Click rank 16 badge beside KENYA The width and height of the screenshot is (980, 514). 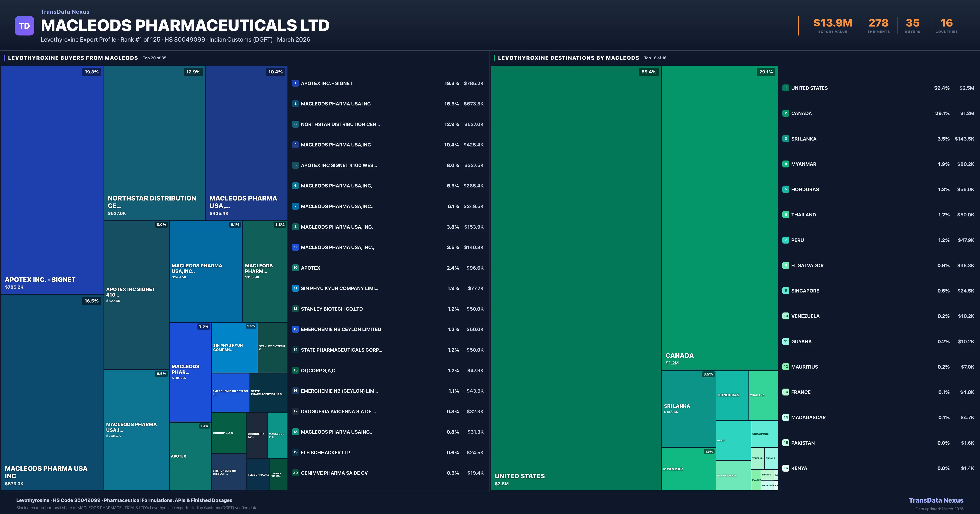(786, 468)
